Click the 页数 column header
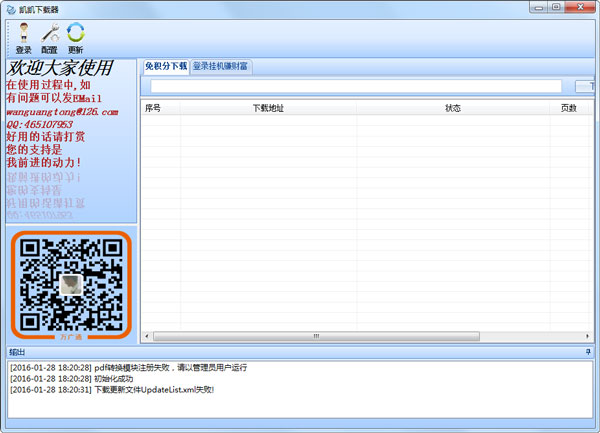600x433 pixels. click(x=569, y=108)
